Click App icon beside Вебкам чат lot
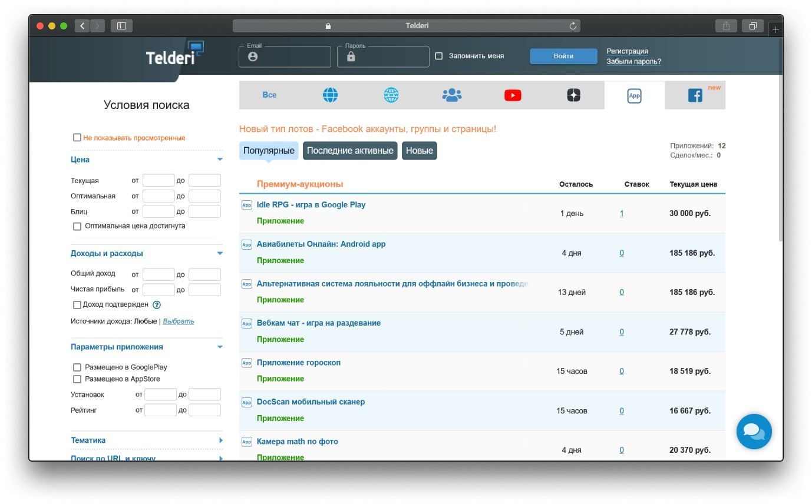The height and width of the screenshot is (504, 812). (247, 323)
